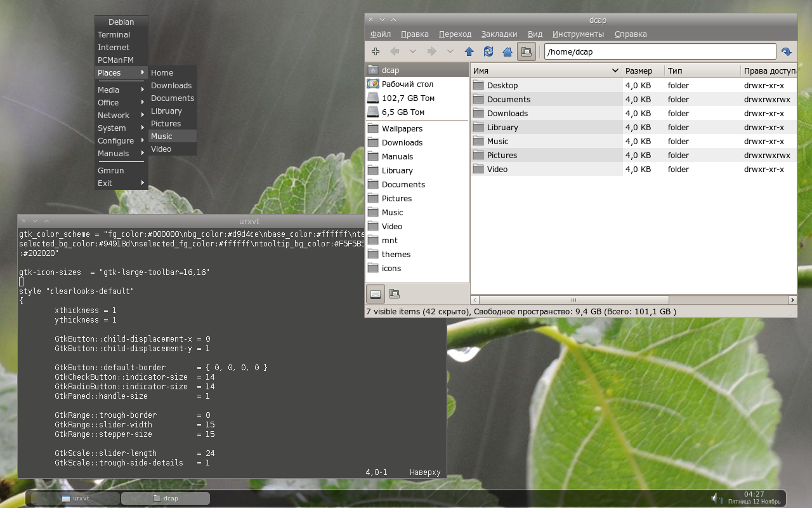Viewport: 812px width, 508px height.
Task: Launch Terminal from the Debian menu
Action: (x=121, y=34)
